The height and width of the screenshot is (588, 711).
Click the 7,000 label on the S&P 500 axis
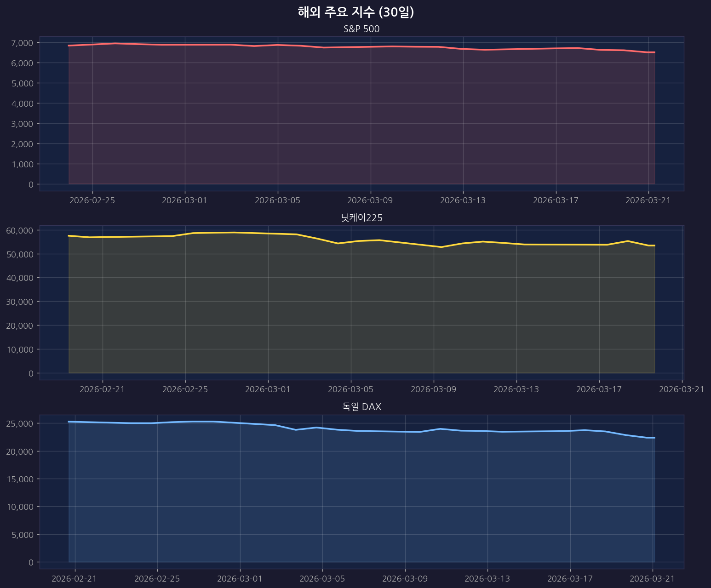pos(22,43)
